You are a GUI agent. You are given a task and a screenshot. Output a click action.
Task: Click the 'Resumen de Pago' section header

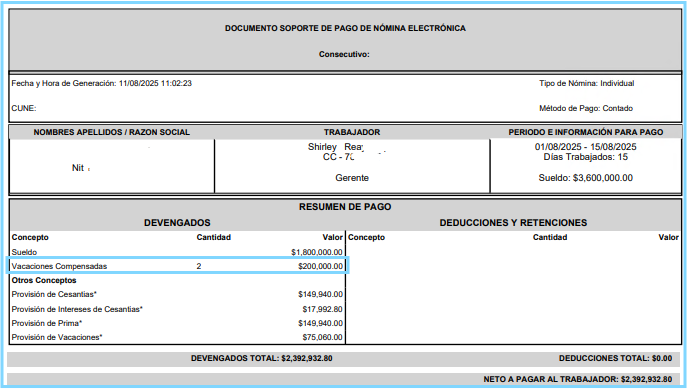345,207
